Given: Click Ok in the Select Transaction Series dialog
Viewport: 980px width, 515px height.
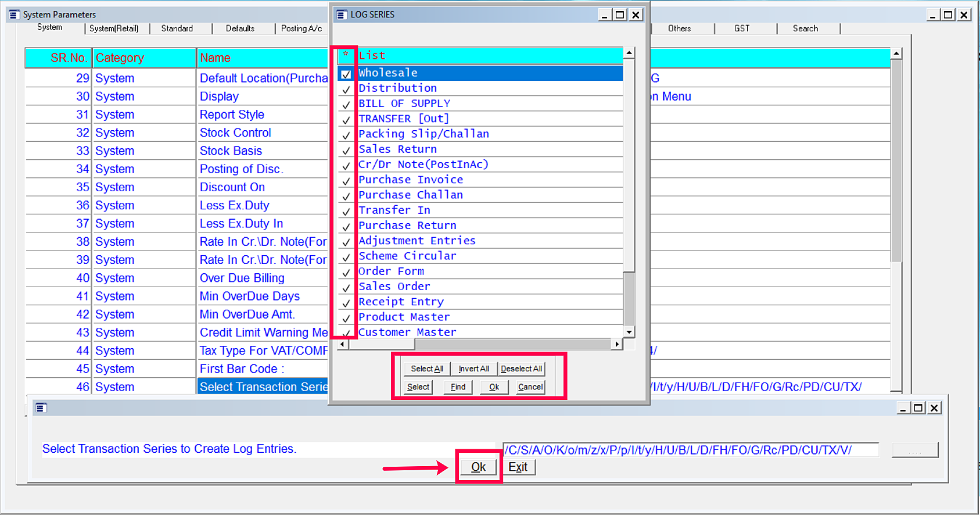Looking at the screenshot, I should pos(479,467).
